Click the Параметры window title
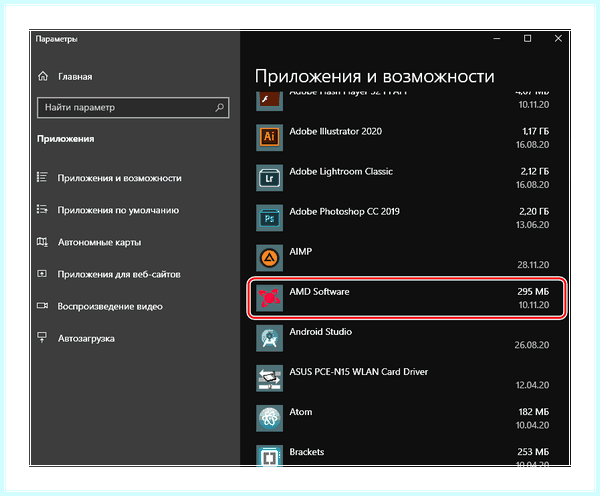Image resolution: width=600 pixels, height=496 pixels. coord(56,39)
